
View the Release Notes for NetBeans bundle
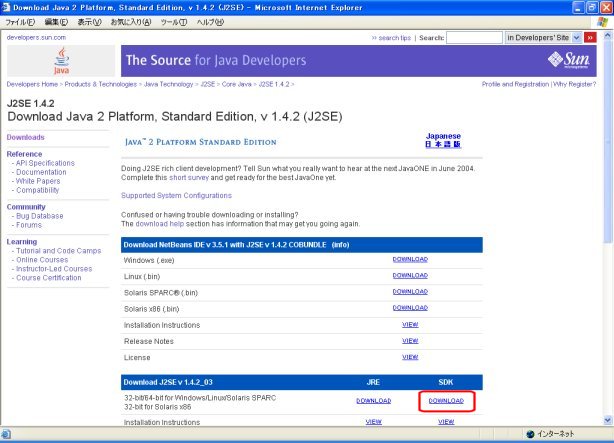(409, 340)
